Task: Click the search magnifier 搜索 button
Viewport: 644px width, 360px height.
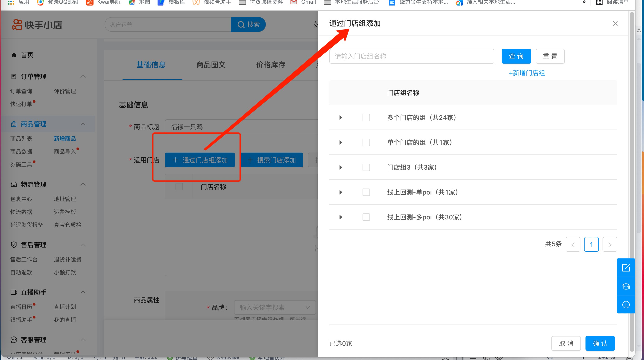Action: 248,24
